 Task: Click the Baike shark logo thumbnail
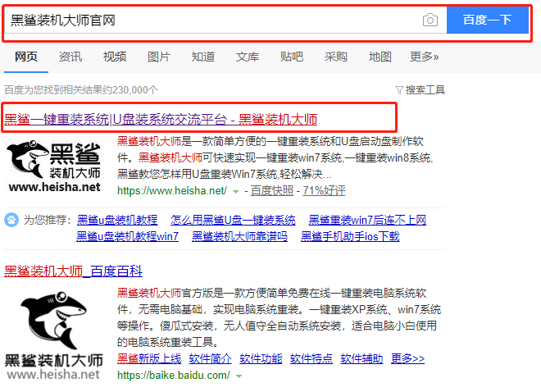click(x=54, y=335)
